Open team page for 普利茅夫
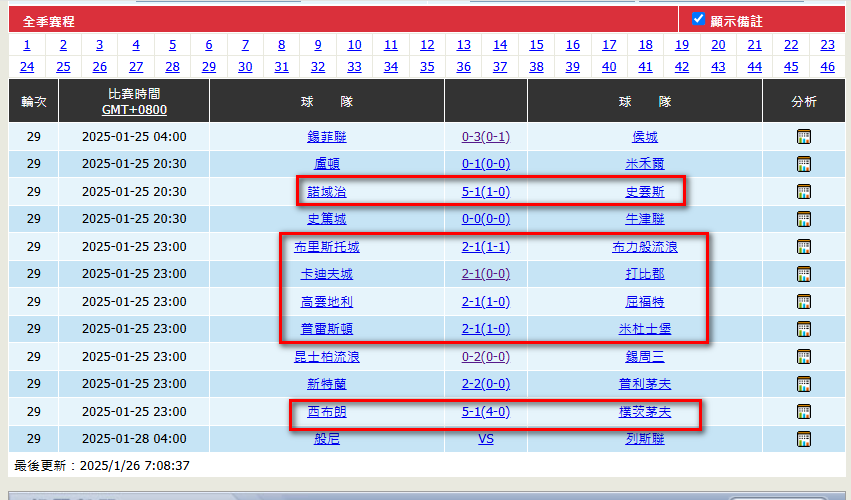The height and width of the screenshot is (500, 851). [645, 384]
